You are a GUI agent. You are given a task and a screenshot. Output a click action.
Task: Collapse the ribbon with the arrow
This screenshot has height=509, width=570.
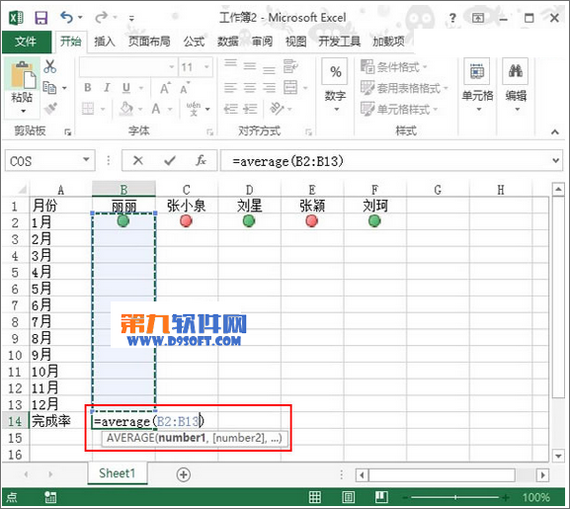(555, 132)
